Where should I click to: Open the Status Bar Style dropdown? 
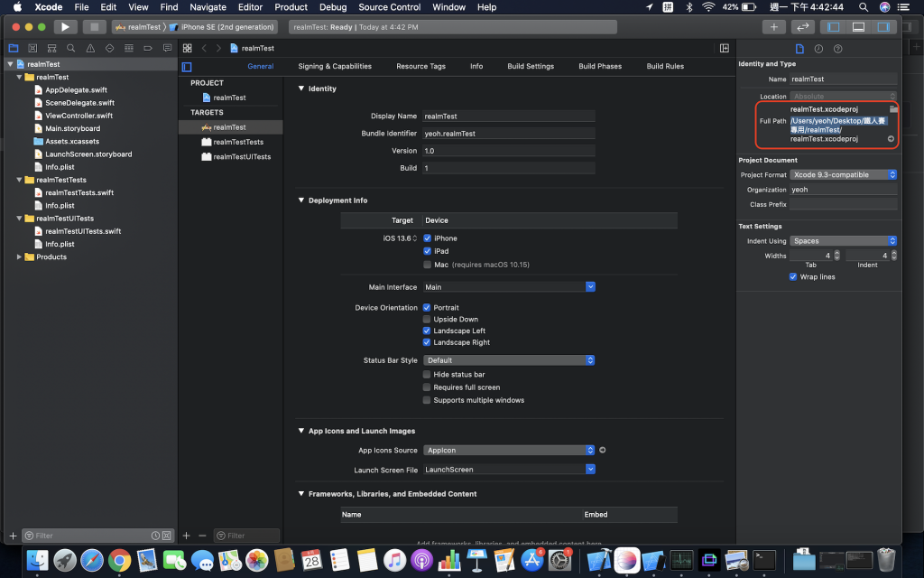click(509, 360)
